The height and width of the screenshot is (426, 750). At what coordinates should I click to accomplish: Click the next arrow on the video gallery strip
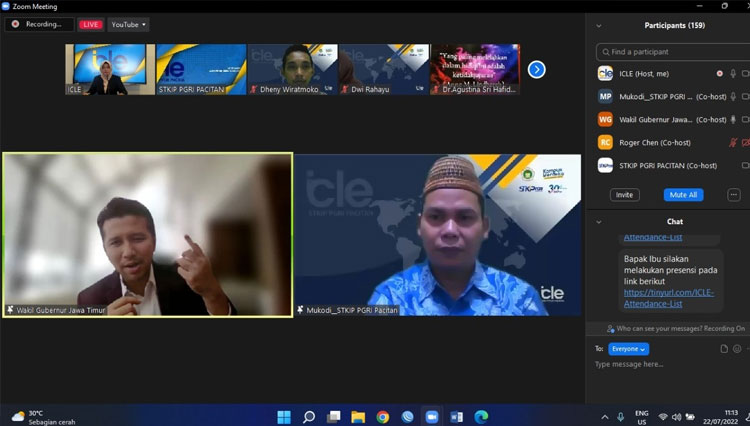tap(537, 69)
